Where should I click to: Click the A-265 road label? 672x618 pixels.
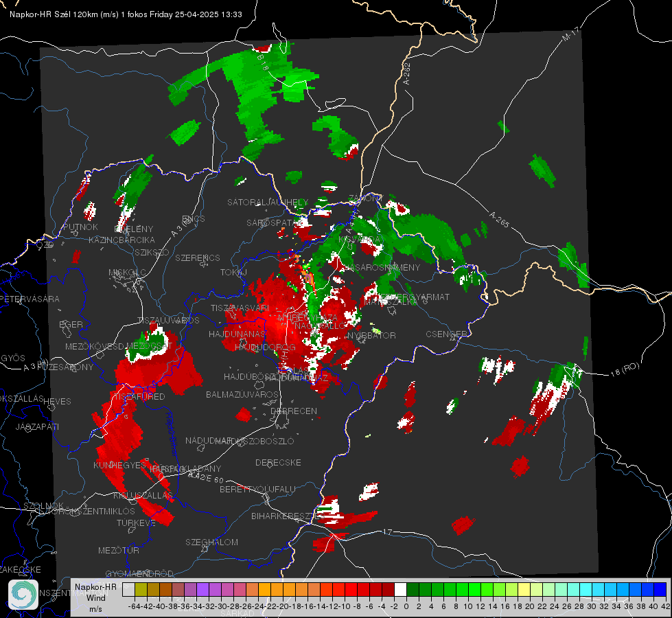499,220
